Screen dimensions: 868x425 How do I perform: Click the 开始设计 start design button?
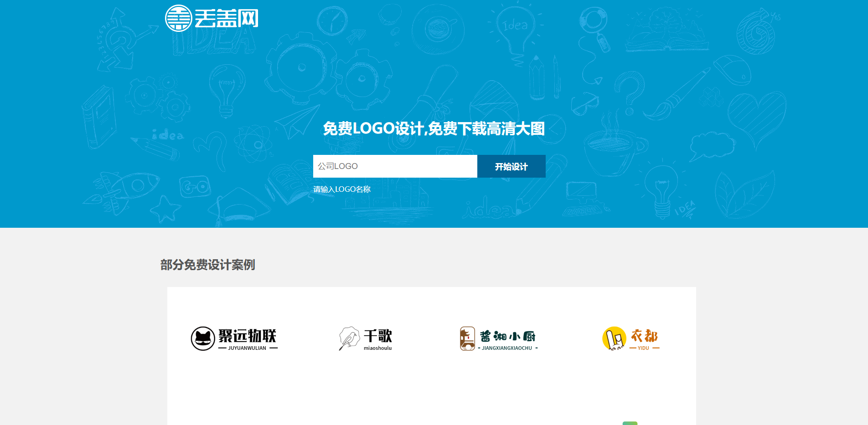pyautogui.click(x=511, y=166)
